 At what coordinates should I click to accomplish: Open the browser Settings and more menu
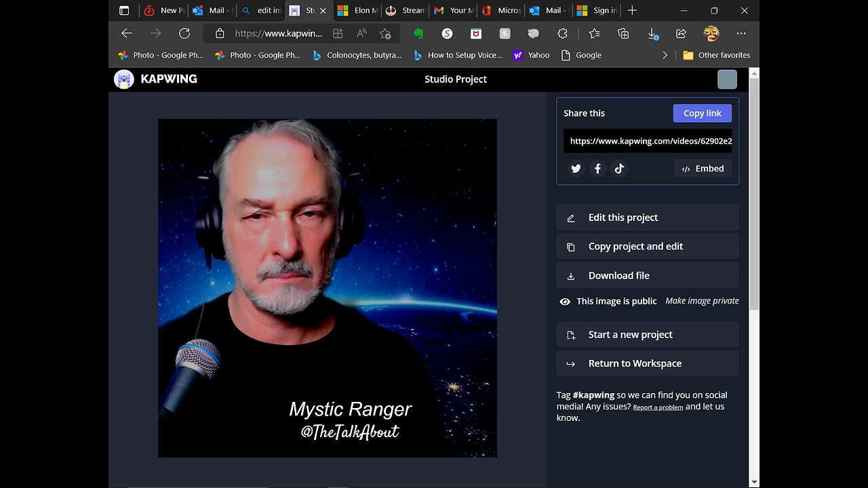pos(741,33)
